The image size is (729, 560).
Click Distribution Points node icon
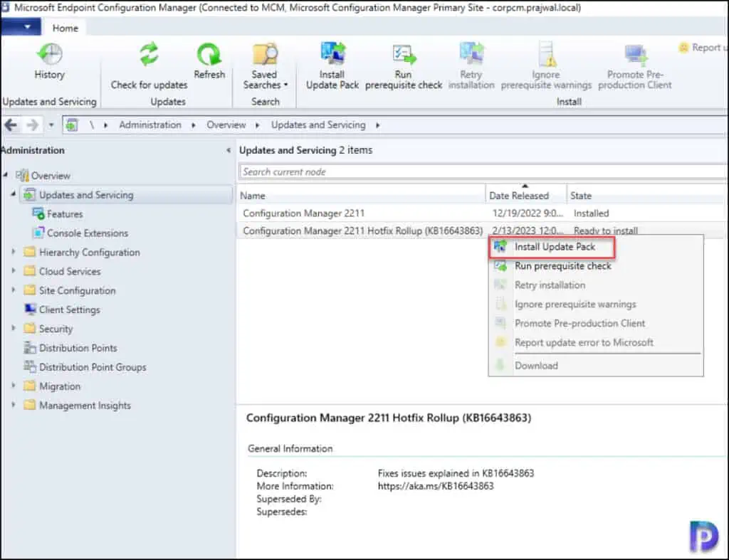(30, 347)
